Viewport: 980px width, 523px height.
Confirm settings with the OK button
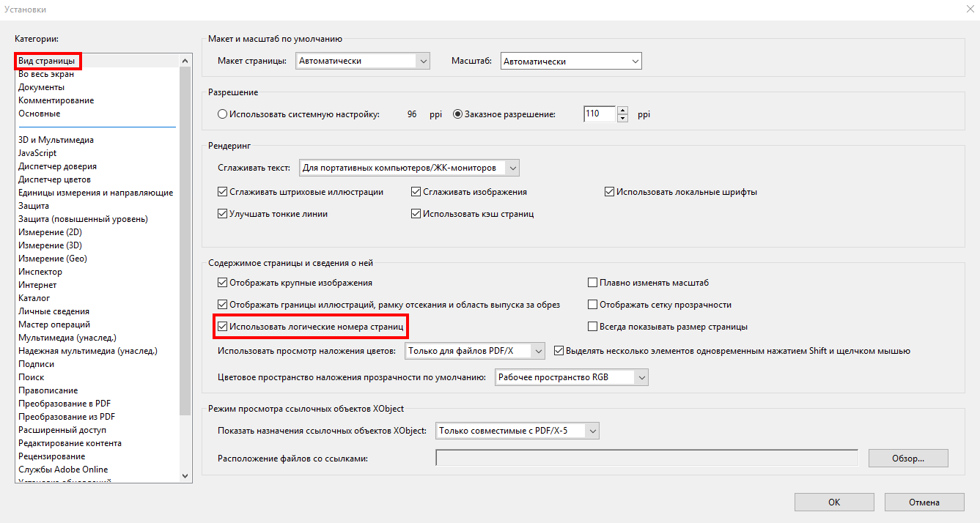click(x=834, y=502)
